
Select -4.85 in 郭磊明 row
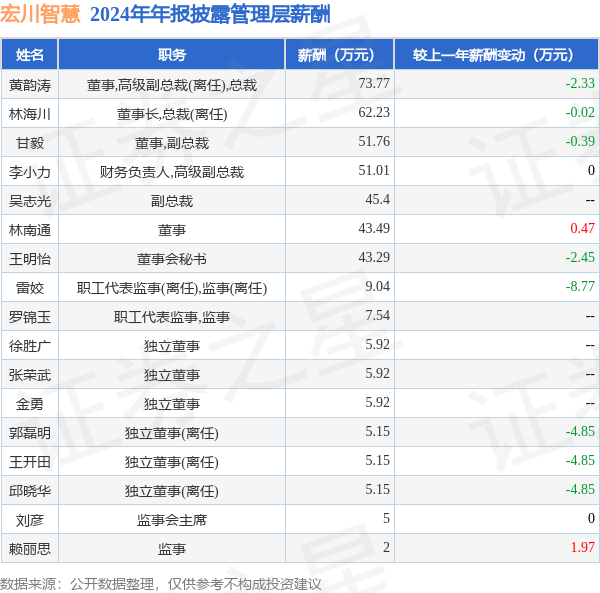(580, 431)
